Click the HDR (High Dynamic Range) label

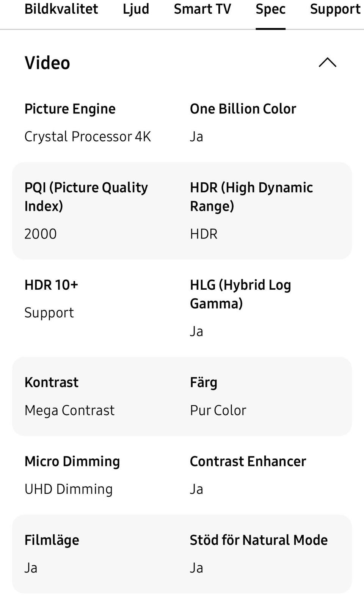(x=251, y=196)
